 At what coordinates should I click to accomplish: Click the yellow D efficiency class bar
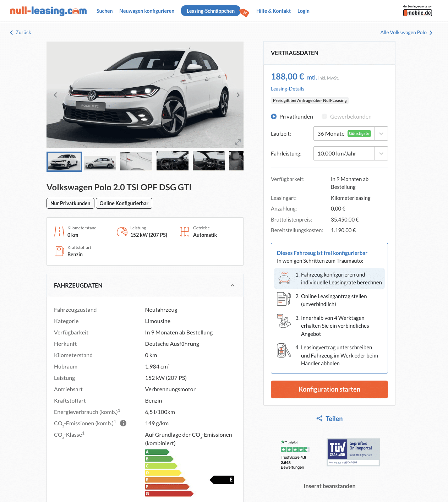(x=163, y=473)
